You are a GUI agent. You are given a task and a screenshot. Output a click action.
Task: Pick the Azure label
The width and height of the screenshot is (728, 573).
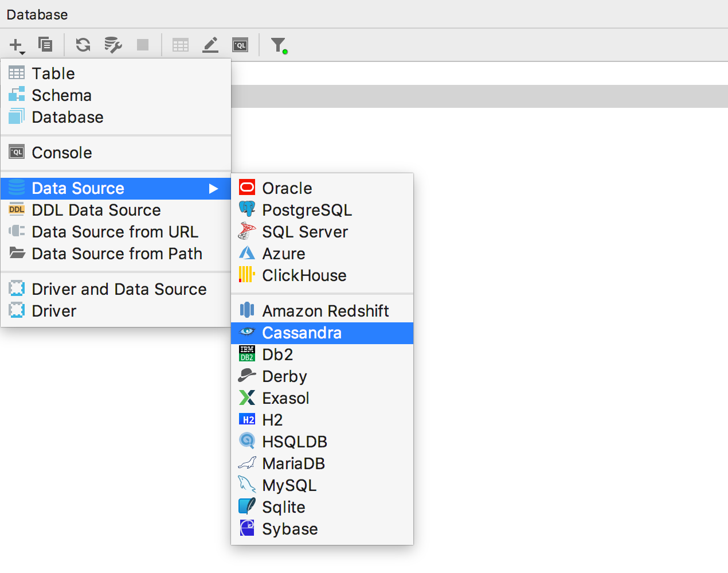tap(284, 254)
